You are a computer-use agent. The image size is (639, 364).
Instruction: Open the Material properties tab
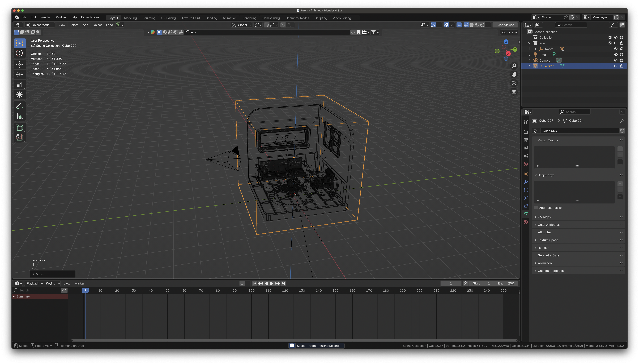[x=526, y=222]
